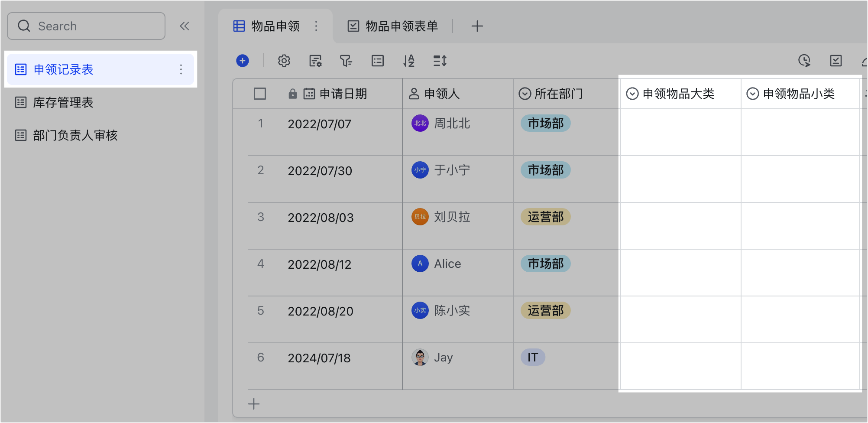Open the filter funnel tool
868x423 pixels.
[346, 61]
